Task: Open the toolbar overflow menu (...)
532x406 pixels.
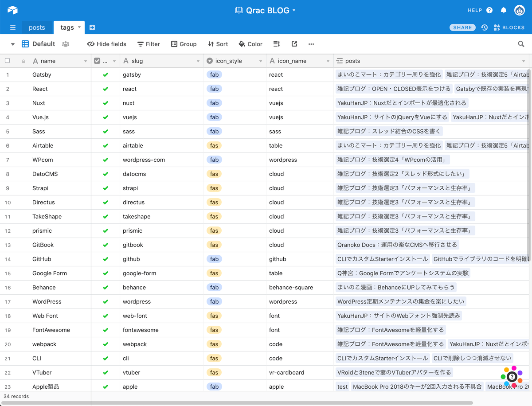Action: pyautogui.click(x=311, y=44)
